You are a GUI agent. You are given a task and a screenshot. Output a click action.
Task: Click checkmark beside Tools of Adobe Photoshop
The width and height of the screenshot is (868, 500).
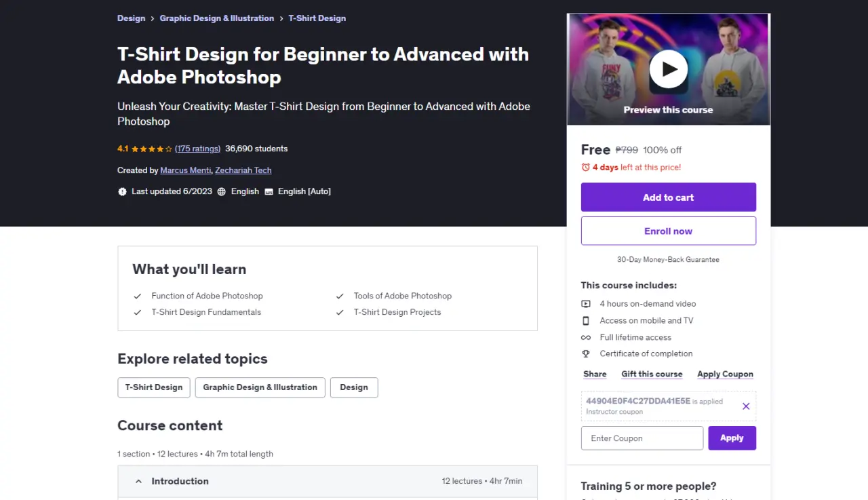coord(340,296)
